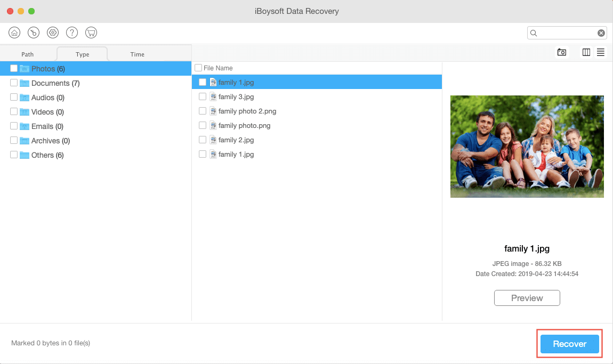Click the Preview button

(527, 298)
